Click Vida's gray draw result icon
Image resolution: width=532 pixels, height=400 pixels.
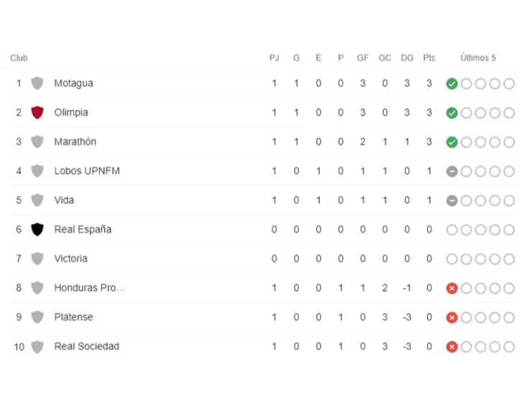pyautogui.click(x=451, y=200)
